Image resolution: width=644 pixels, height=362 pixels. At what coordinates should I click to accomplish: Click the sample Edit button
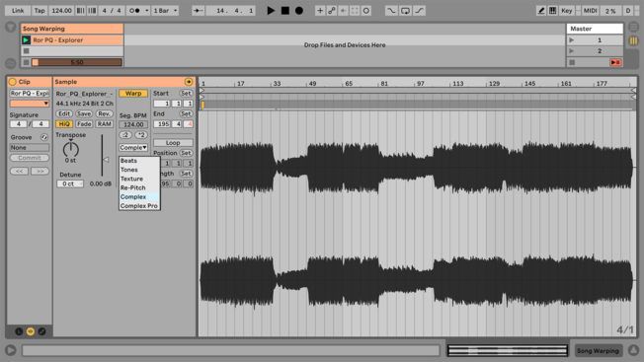[64, 113]
